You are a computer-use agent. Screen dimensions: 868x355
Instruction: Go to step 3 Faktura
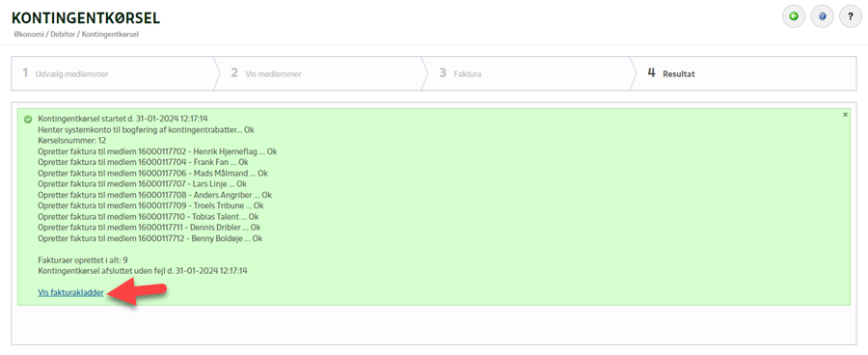click(x=529, y=73)
